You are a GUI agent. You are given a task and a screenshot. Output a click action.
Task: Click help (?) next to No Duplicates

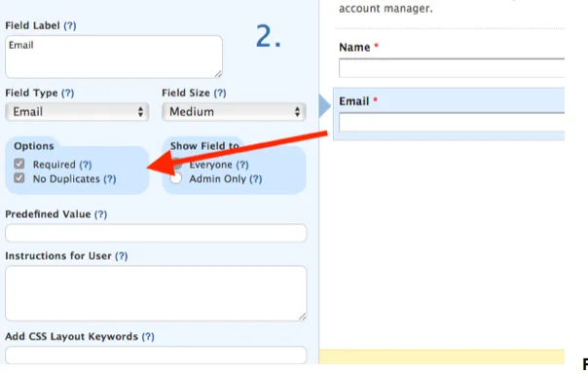click(x=109, y=179)
